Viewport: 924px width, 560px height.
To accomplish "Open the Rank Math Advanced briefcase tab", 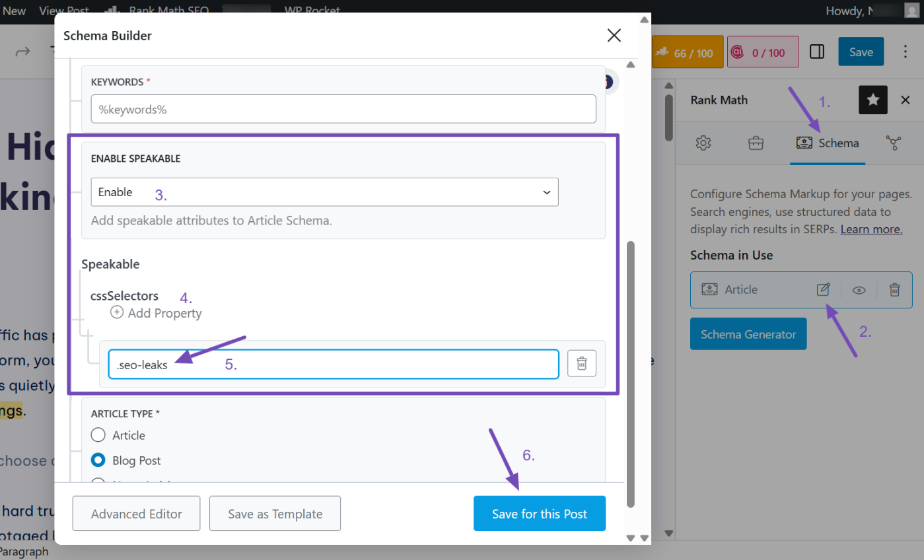I will pyautogui.click(x=756, y=143).
